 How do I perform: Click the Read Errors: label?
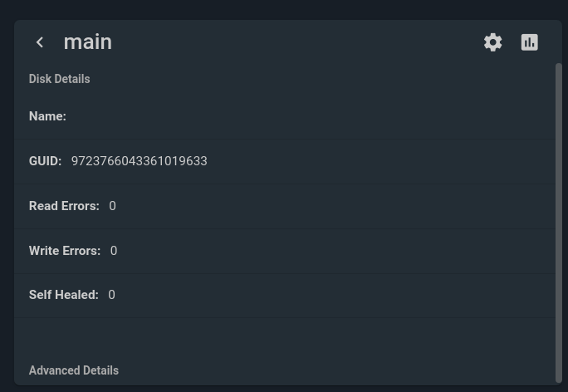click(x=64, y=206)
